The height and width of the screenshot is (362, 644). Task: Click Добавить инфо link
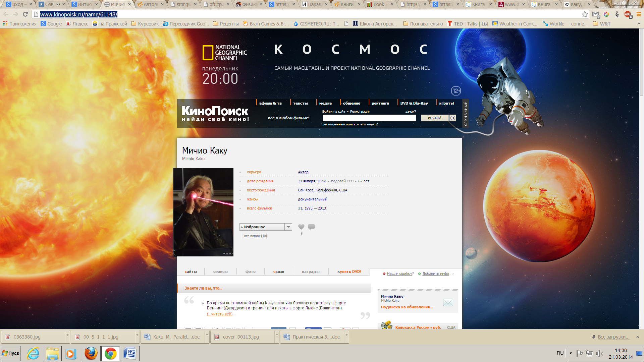tap(435, 274)
